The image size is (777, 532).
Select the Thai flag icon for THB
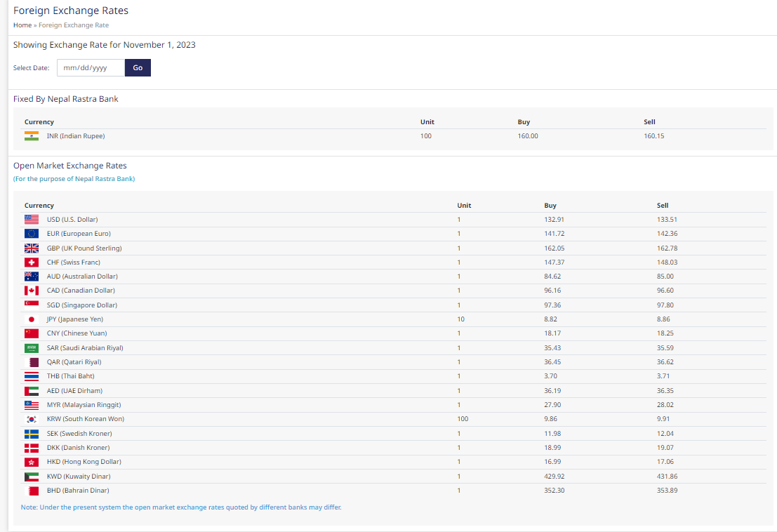(32, 376)
